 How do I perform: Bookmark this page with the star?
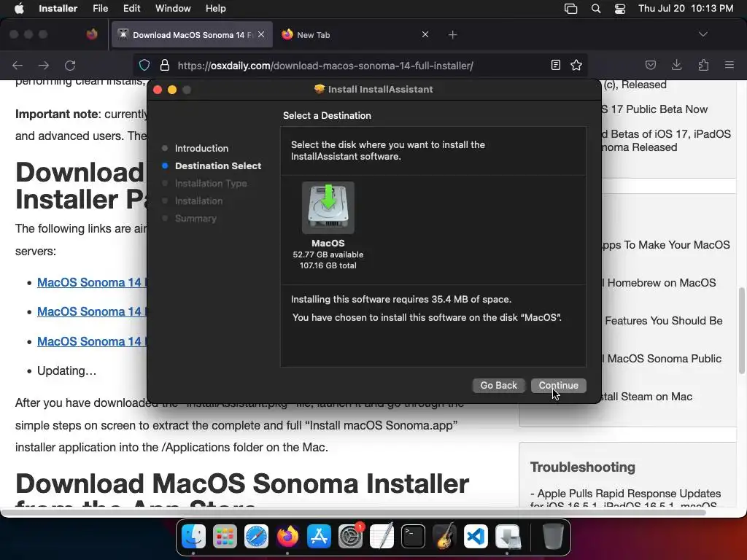576,65
